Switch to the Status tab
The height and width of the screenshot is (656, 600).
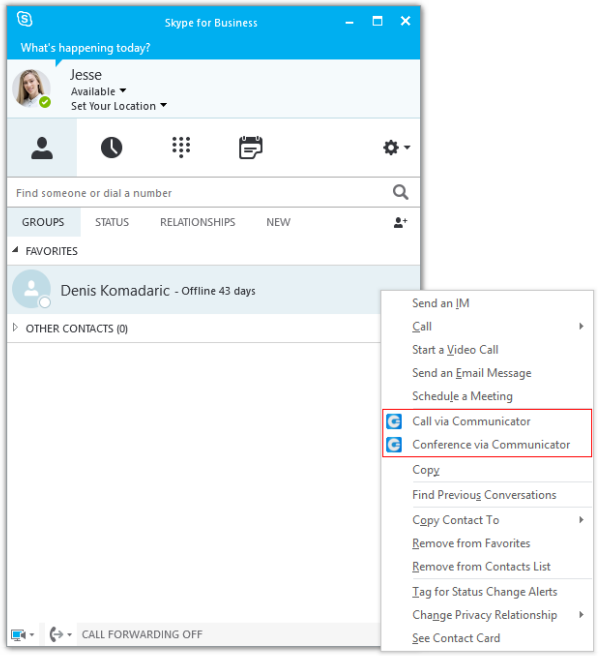[112, 222]
